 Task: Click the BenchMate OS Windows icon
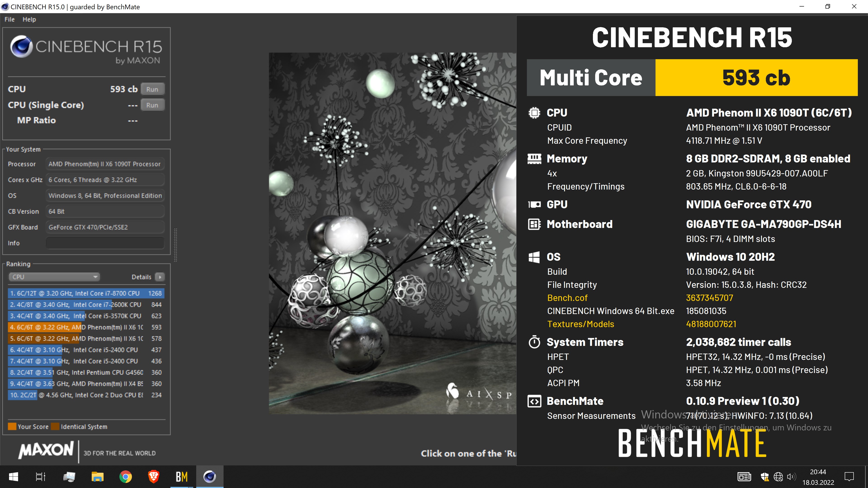(534, 257)
